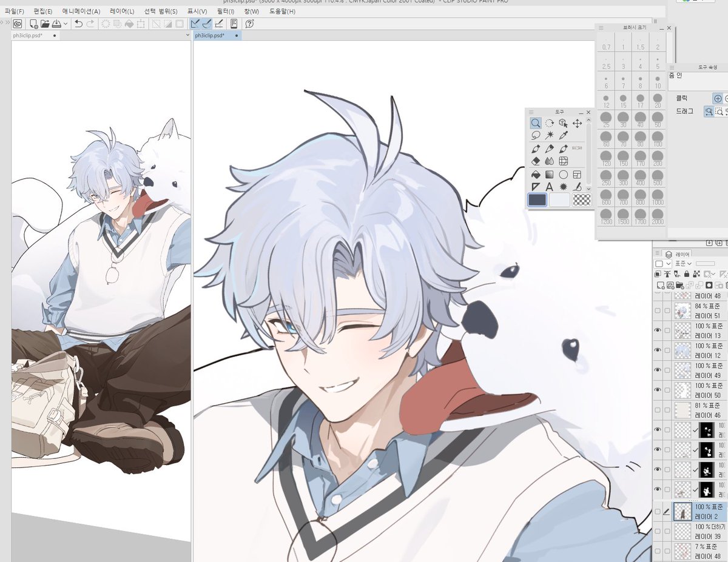The width and height of the screenshot is (728, 562).
Task: Select the Lasso selection tool
Action: [x=536, y=135]
